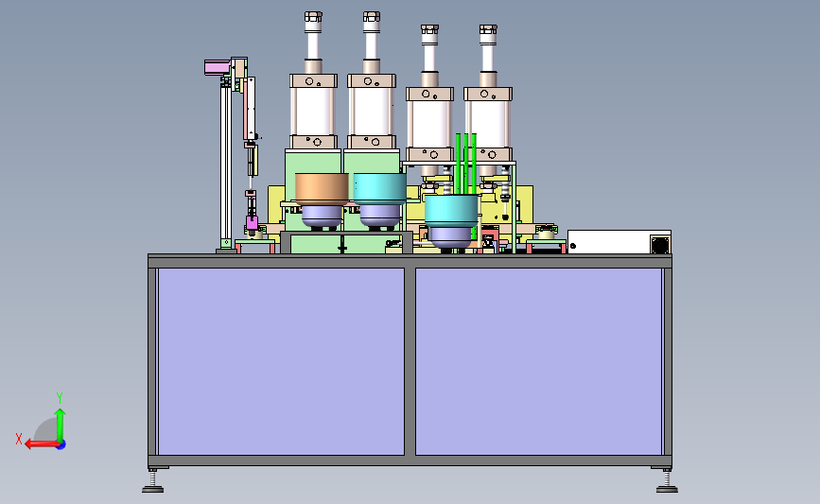Select the orange bowl on the model

point(322,189)
